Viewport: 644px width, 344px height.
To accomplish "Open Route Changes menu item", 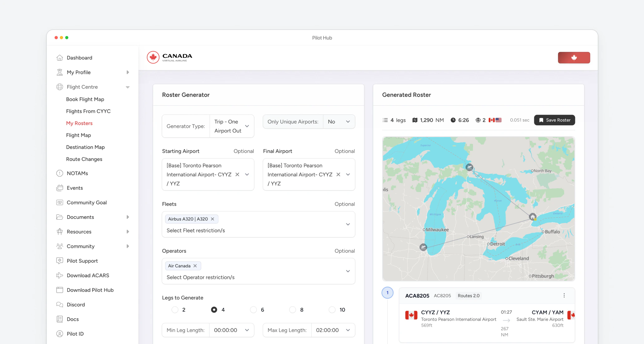I will (84, 159).
